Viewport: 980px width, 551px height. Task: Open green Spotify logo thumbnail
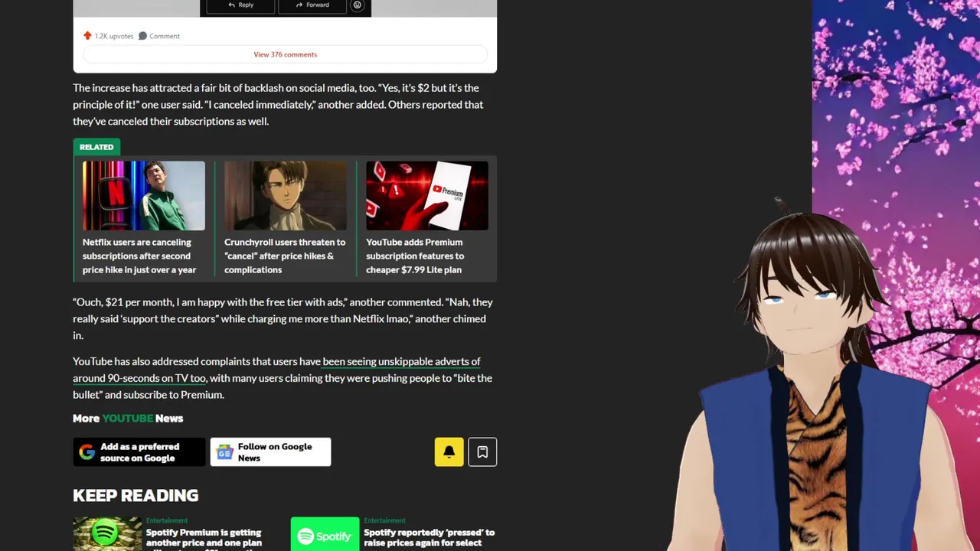(x=325, y=534)
